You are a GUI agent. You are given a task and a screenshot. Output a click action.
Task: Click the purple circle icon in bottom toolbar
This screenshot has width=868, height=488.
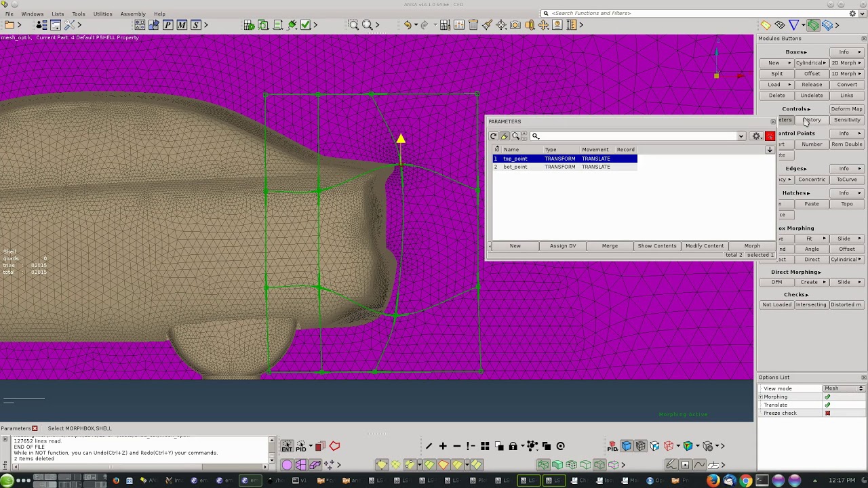[287, 465]
